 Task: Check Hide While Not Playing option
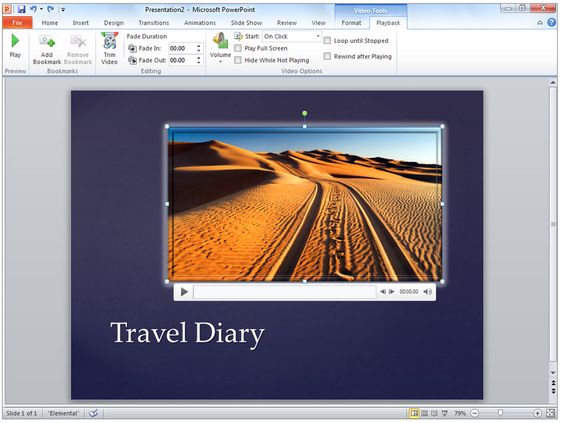pyautogui.click(x=238, y=60)
